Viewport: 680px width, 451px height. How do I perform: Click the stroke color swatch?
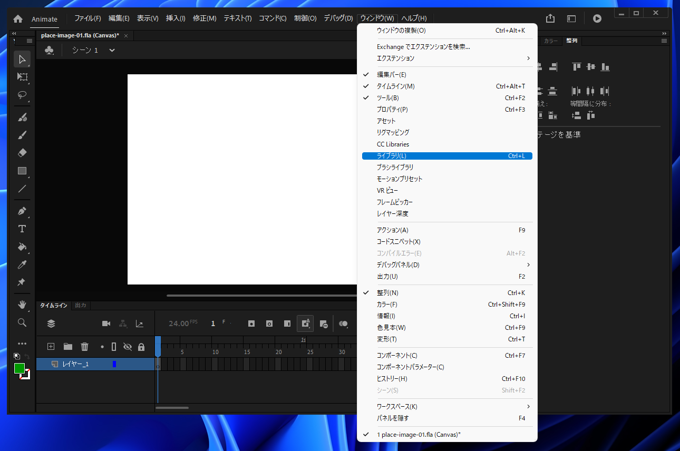(26, 374)
